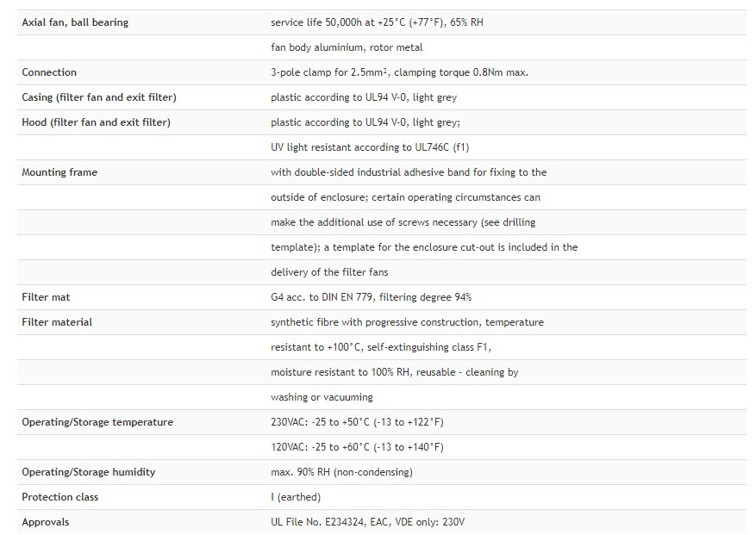The height and width of the screenshot is (535, 756).
Task: Click 'Operating/Storage humidity' label
Action: tap(88, 472)
